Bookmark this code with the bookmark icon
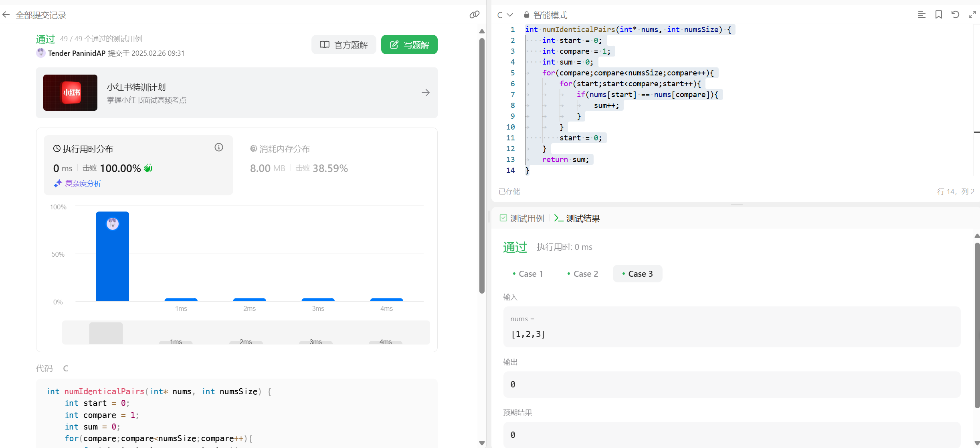The width and height of the screenshot is (980, 448). click(x=938, y=15)
